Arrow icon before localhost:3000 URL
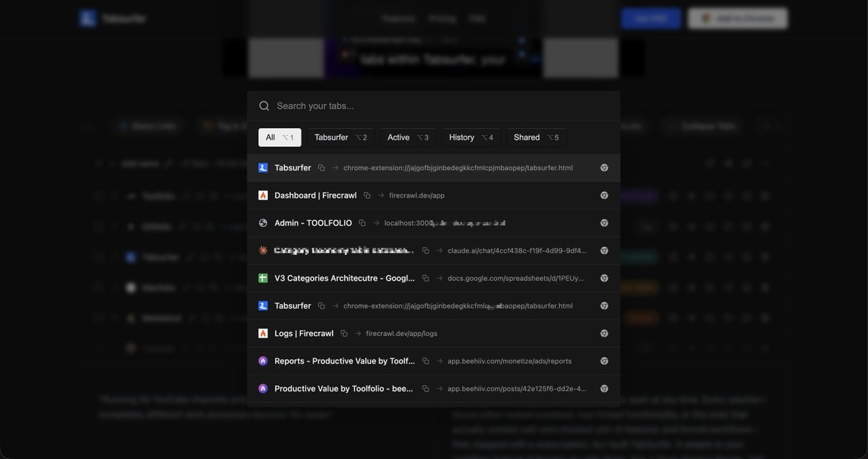Image resolution: width=868 pixels, height=459 pixels. tap(376, 223)
